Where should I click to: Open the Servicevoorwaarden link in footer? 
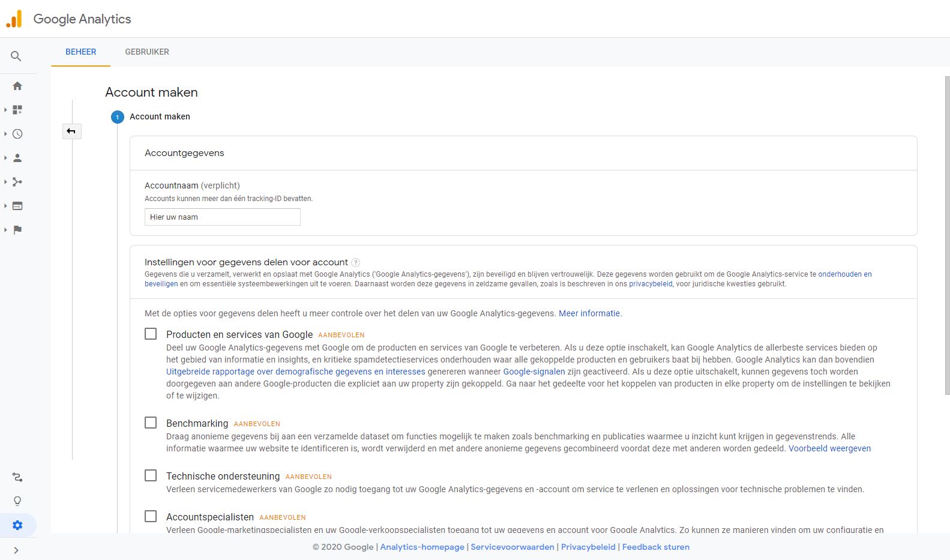click(513, 547)
